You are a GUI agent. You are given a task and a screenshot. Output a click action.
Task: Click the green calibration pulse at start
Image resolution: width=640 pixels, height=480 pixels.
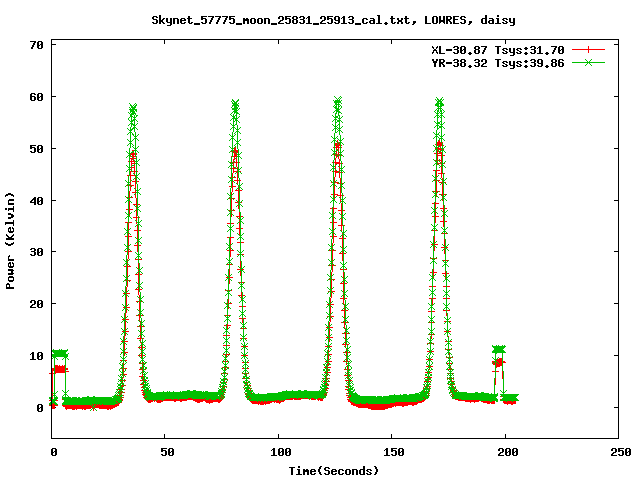(x=60, y=353)
